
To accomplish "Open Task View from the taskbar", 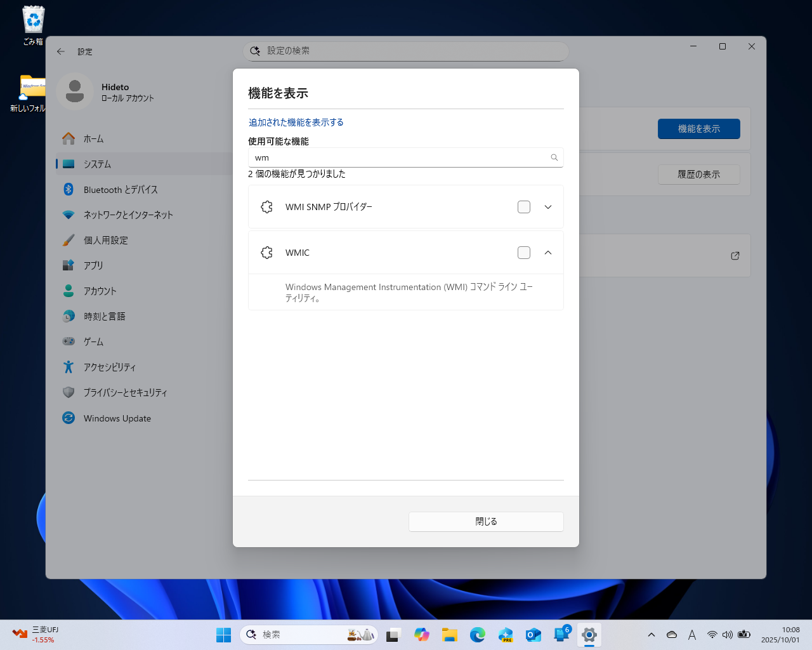I will (x=393, y=635).
